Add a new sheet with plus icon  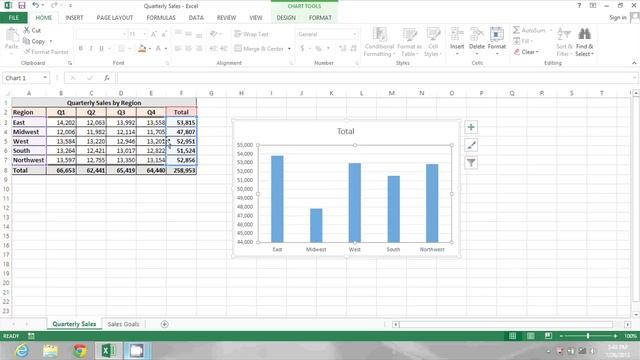[164, 324]
